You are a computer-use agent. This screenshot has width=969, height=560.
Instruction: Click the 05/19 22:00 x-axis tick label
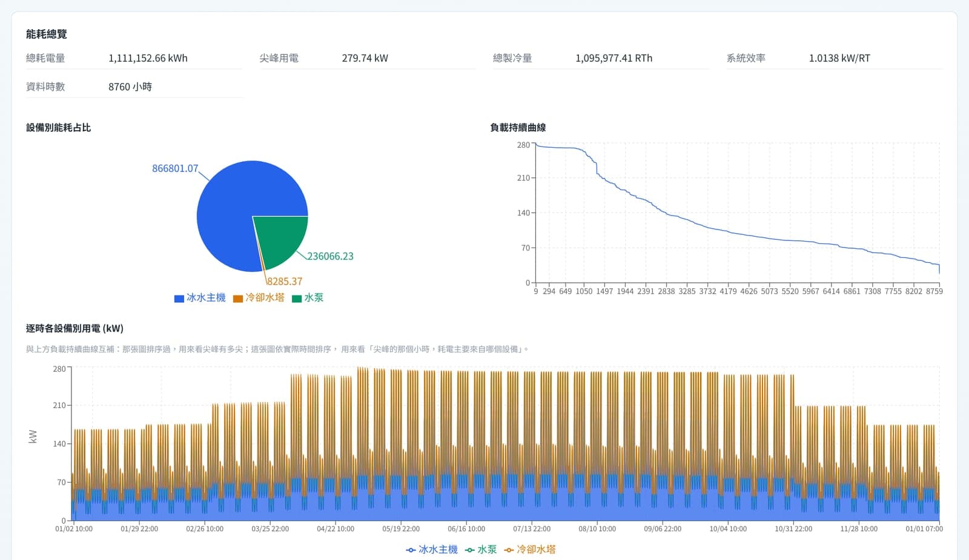pyautogui.click(x=401, y=529)
